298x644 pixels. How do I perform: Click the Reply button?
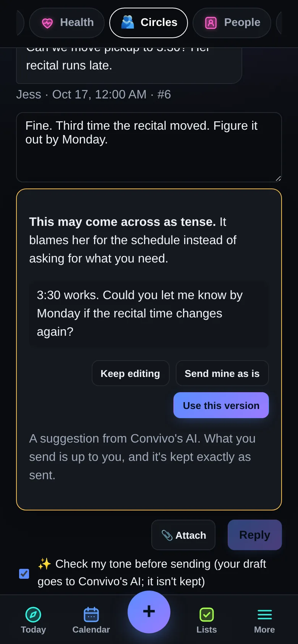pos(255,535)
